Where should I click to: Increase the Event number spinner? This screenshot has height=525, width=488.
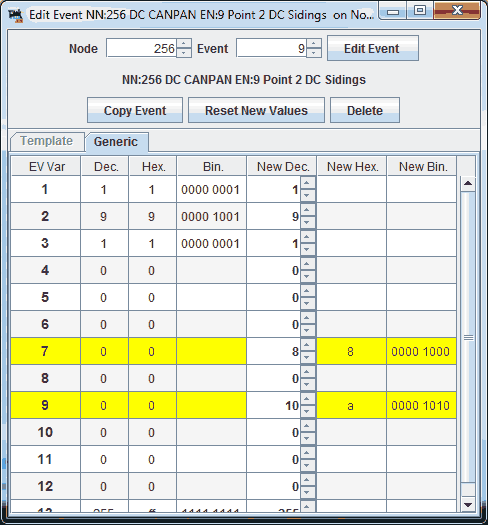pyautogui.click(x=313, y=44)
